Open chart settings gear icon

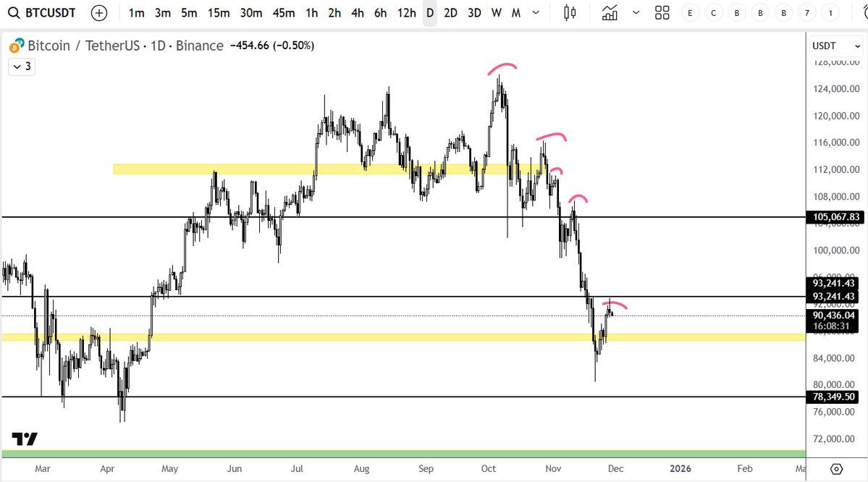point(836,469)
